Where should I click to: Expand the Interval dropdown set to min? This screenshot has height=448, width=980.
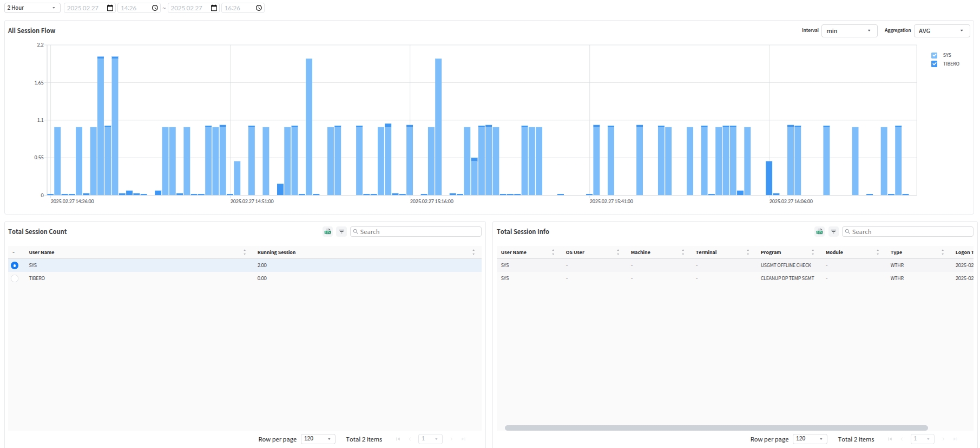pos(849,31)
